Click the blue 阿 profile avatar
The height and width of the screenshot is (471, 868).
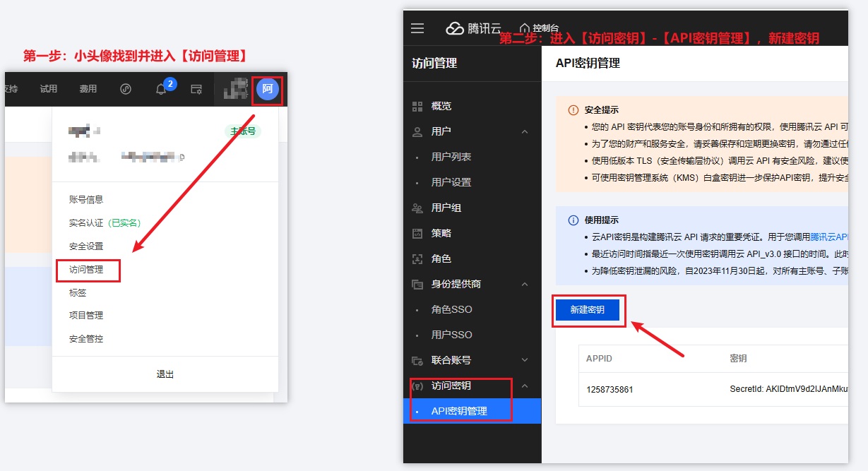pyautogui.click(x=268, y=89)
